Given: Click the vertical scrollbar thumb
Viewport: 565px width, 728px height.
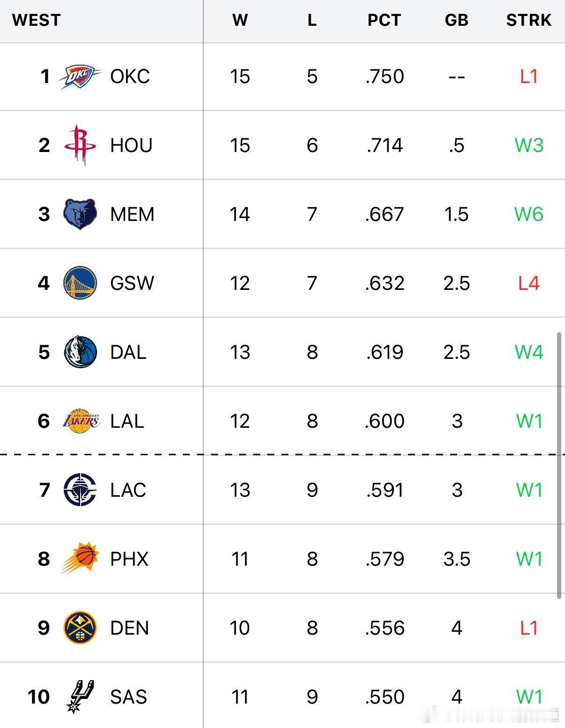Looking at the screenshot, I should point(559,465).
